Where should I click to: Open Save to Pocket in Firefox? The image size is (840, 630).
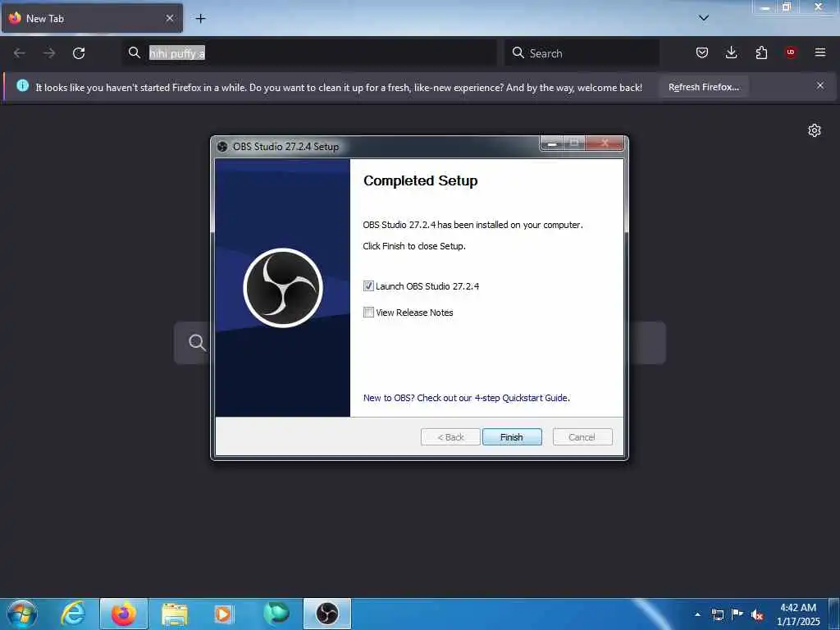coord(702,52)
